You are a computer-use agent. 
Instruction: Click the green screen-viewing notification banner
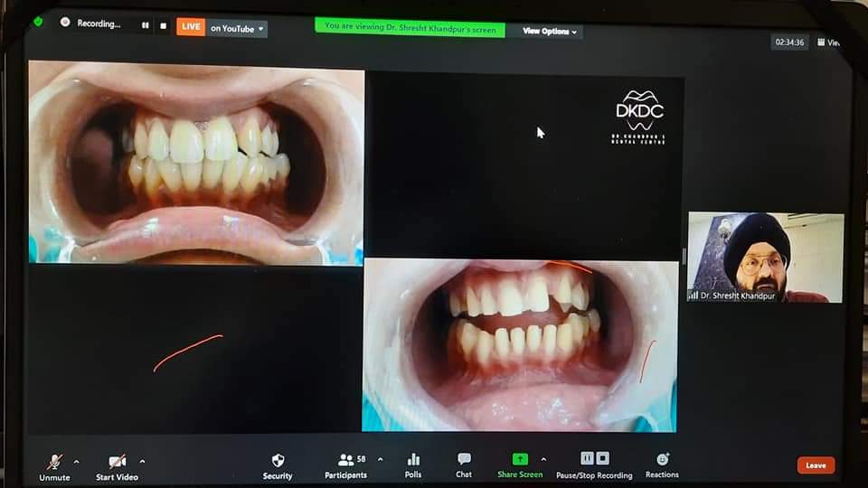coord(410,28)
